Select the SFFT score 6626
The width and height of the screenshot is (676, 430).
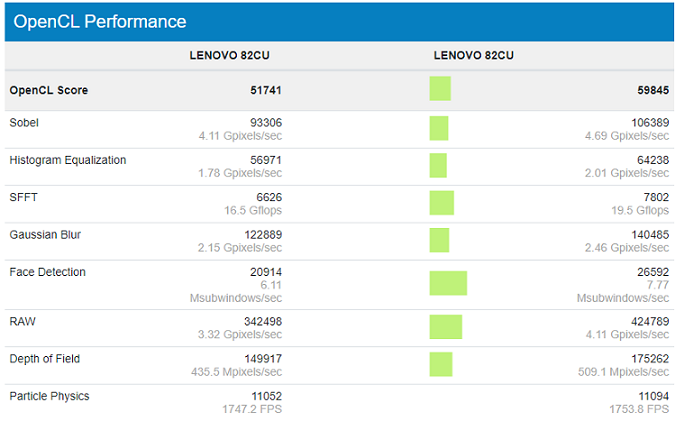click(x=269, y=197)
